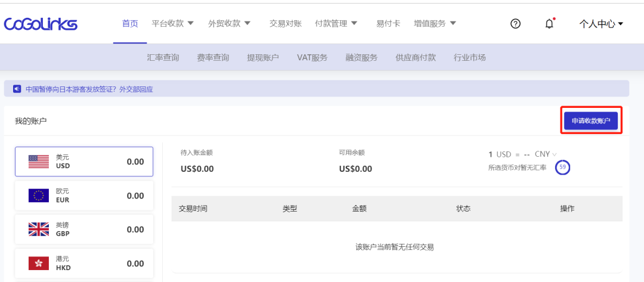Click the European Union flag icon
The width and height of the screenshot is (644, 282).
(x=39, y=196)
